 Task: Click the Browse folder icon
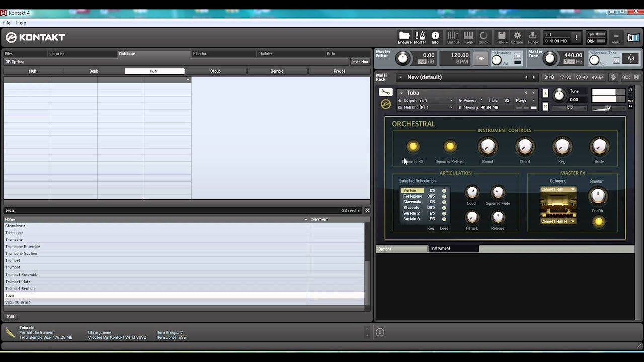405,37
